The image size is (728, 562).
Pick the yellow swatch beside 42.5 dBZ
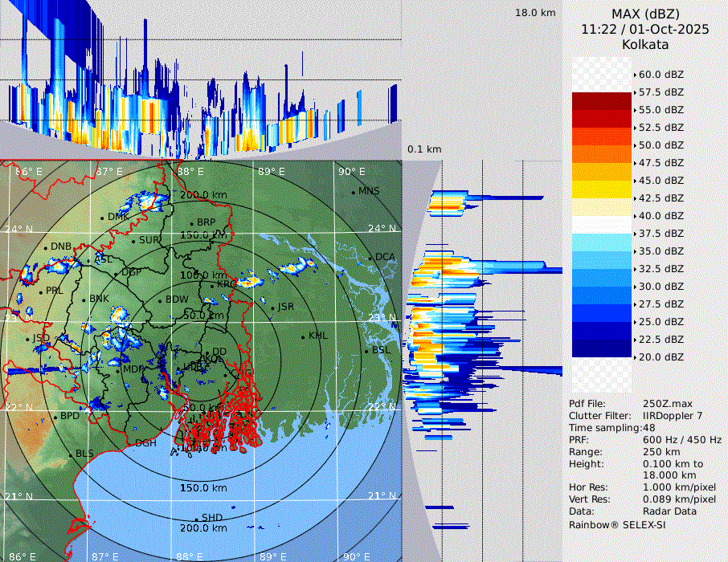click(602, 189)
